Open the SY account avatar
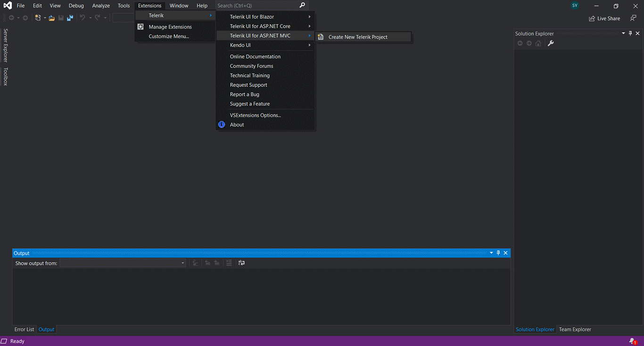The image size is (644, 346). pos(575,6)
